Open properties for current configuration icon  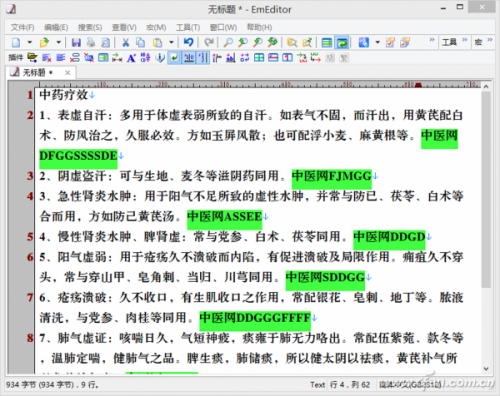coord(390,42)
